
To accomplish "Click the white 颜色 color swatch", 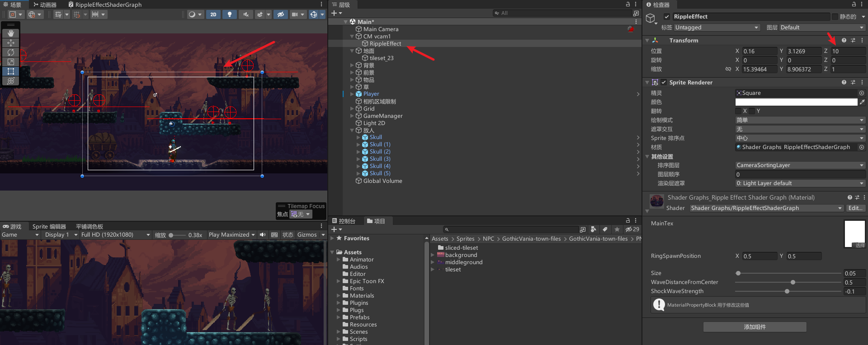I will point(796,102).
